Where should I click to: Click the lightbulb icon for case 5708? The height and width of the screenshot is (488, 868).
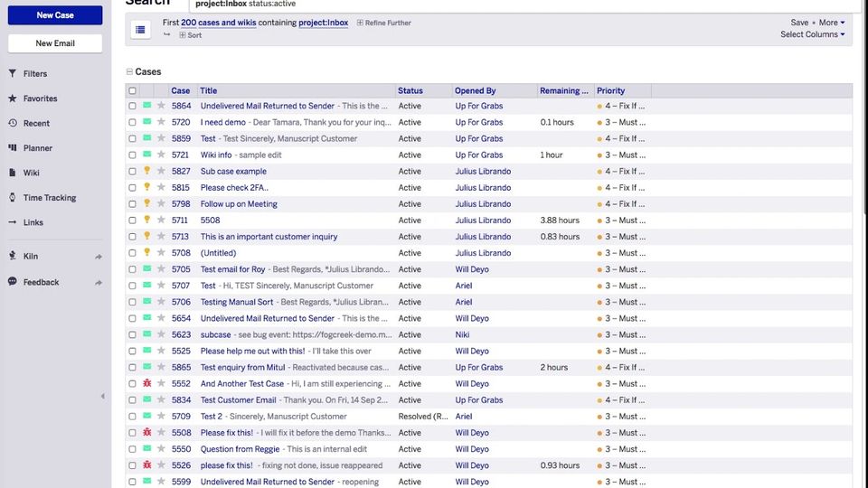146,252
